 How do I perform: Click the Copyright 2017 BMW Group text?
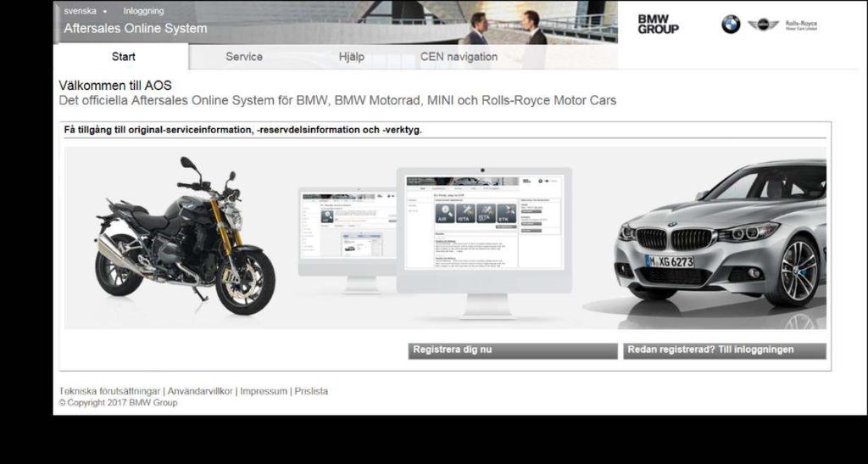(x=118, y=403)
